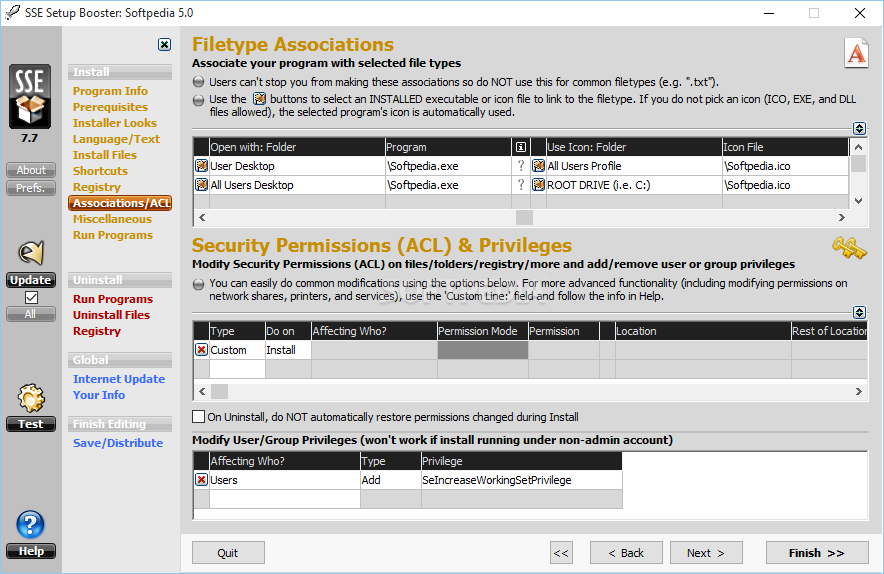The height and width of the screenshot is (574, 884).
Task: Click the SSE box logo icon
Action: pos(30,96)
